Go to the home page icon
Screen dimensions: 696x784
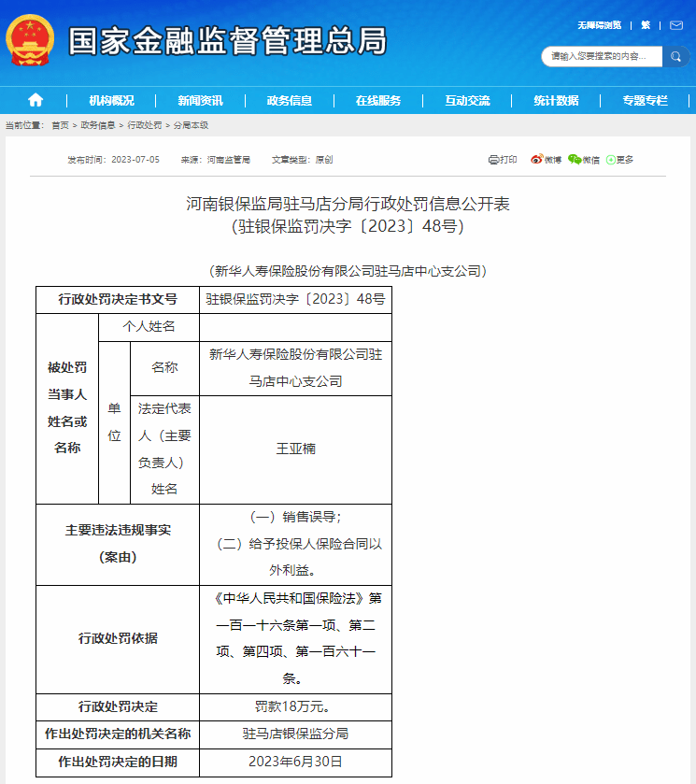36,100
